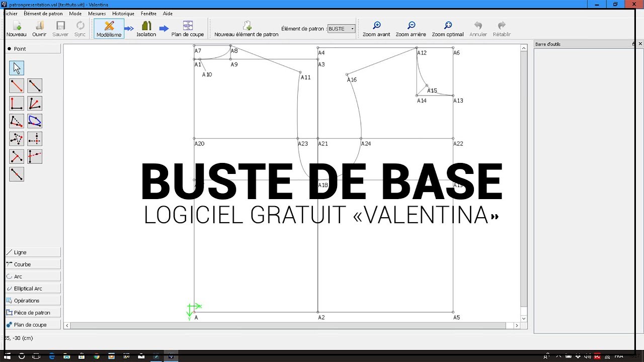Choose the point along perpendicular tool

[17, 104]
